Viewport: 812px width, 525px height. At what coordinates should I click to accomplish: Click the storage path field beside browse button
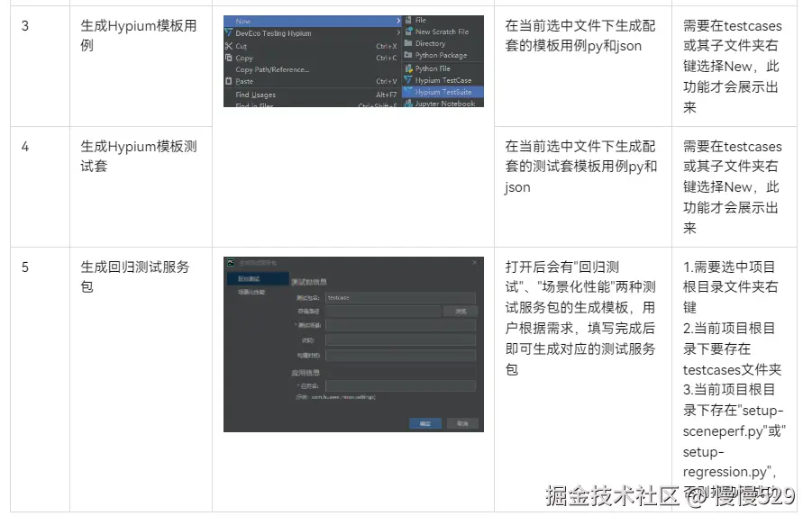pyautogui.click(x=383, y=311)
